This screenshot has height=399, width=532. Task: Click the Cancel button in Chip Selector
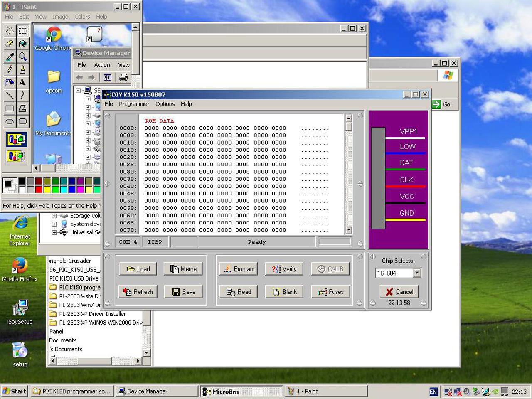click(399, 292)
